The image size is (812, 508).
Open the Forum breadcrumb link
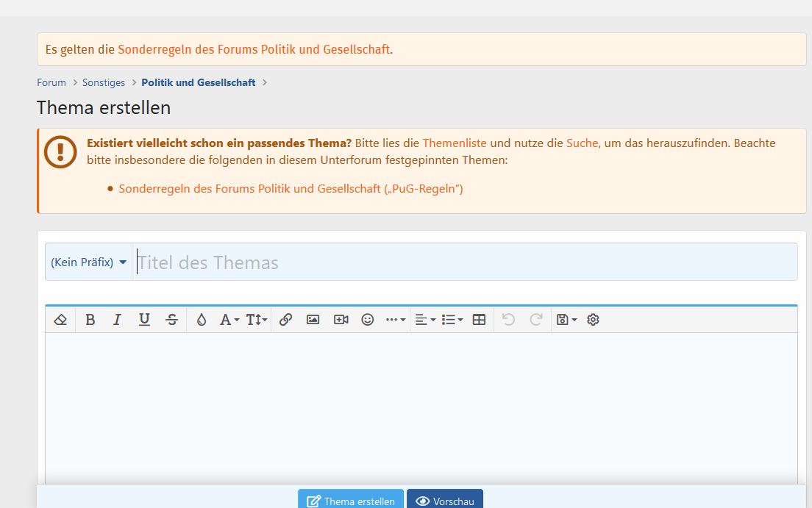tap(51, 82)
